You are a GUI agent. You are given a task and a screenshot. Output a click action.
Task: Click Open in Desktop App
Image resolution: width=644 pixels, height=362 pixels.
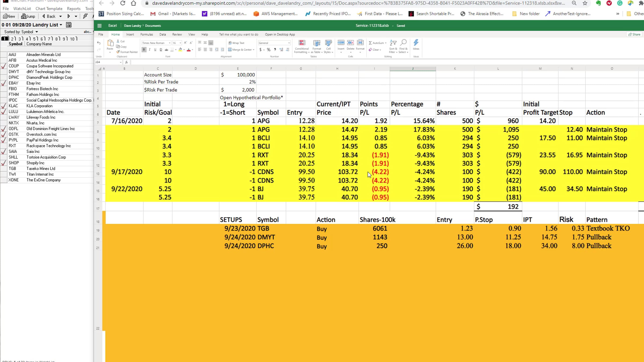click(280, 35)
